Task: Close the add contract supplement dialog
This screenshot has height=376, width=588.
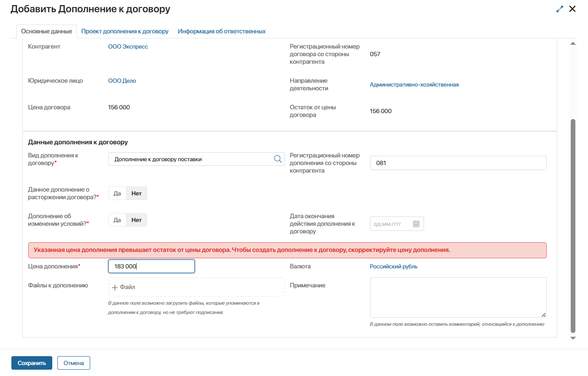Action: click(x=572, y=9)
